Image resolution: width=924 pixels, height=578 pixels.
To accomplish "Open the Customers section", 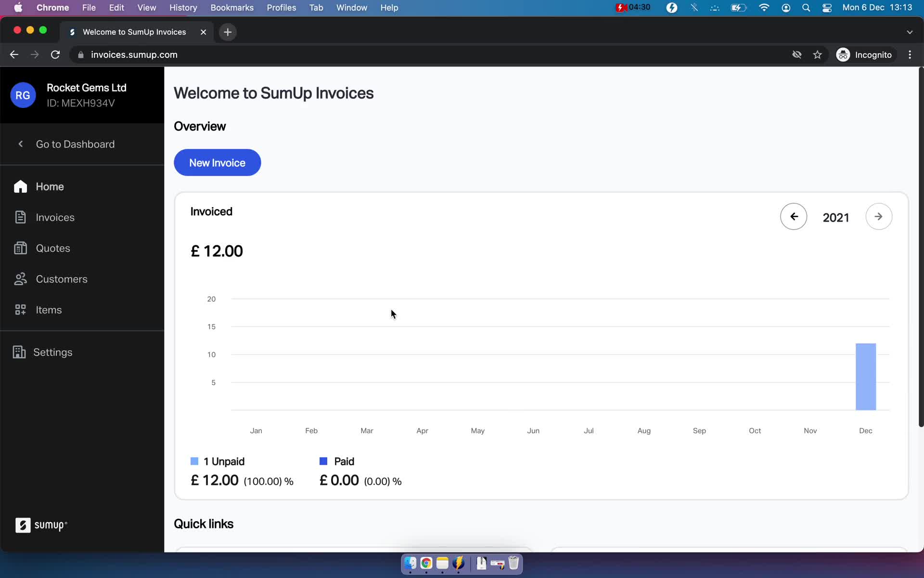I will point(61,279).
